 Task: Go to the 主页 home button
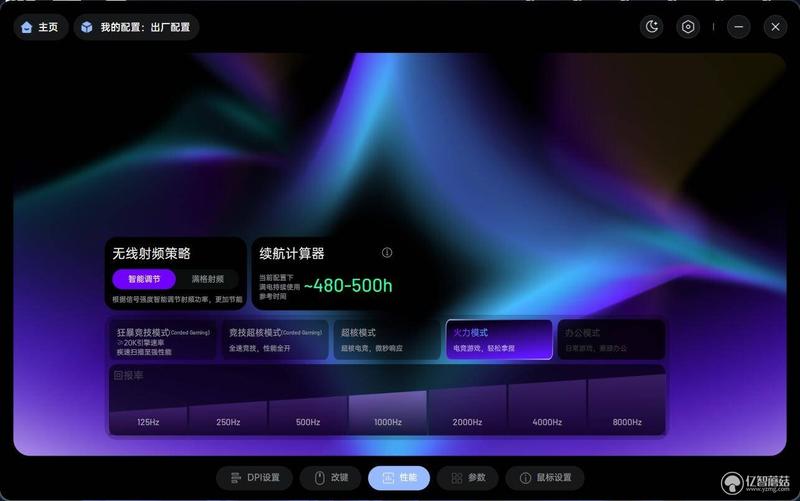pyautogui.click(x=40, y=27)
